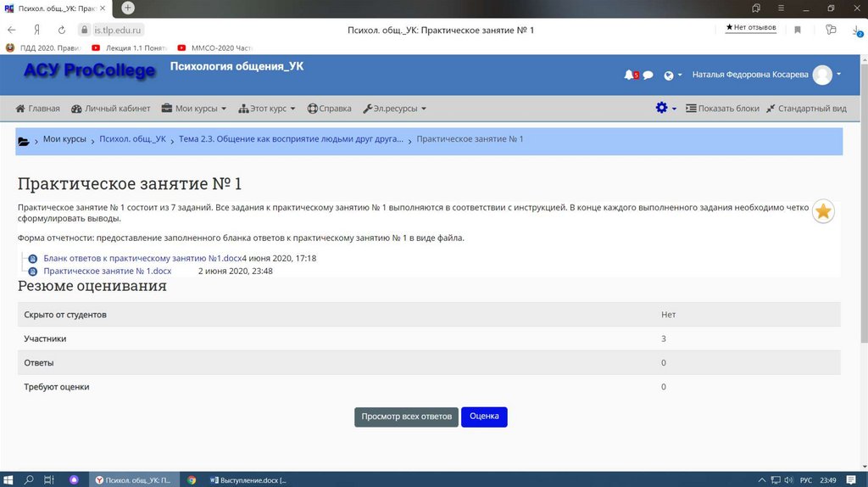
Task: Click Психология общения_УК course title
Action: [236, 66]
